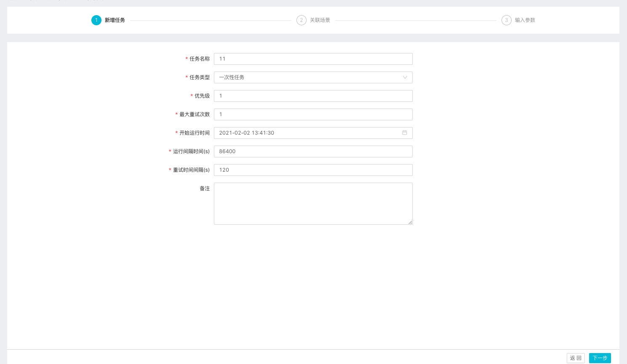Image resolution: width=627 pixels, height=364 pixels.
Task: Expand the 任务类型 dropdown arrow
Action: [405, 77]
